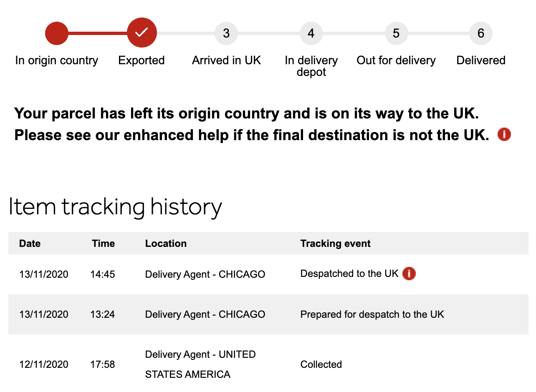Viewport: 536px width, 392px height.
Task: Click the 14:45 Delivery Agent - CHICAGO location
Action: pyautogui.click(x=205, y=274)
